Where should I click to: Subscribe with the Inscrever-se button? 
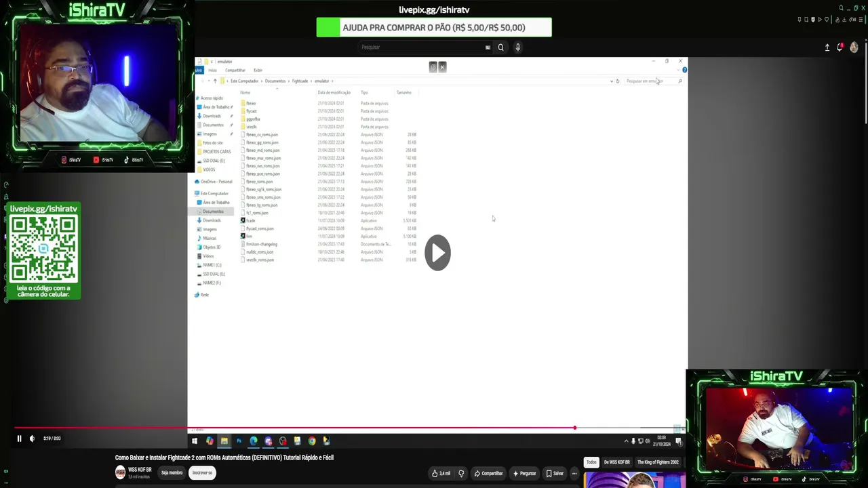click(202, 472)
